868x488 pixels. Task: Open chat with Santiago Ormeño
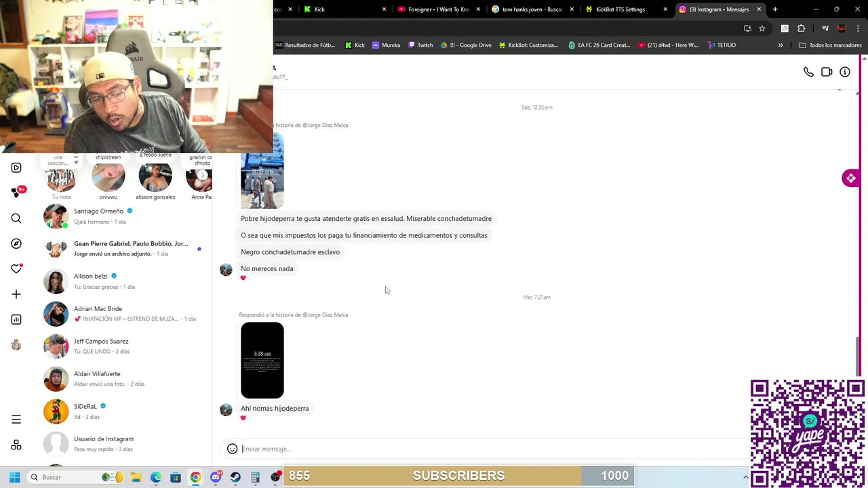pos(126,216)
